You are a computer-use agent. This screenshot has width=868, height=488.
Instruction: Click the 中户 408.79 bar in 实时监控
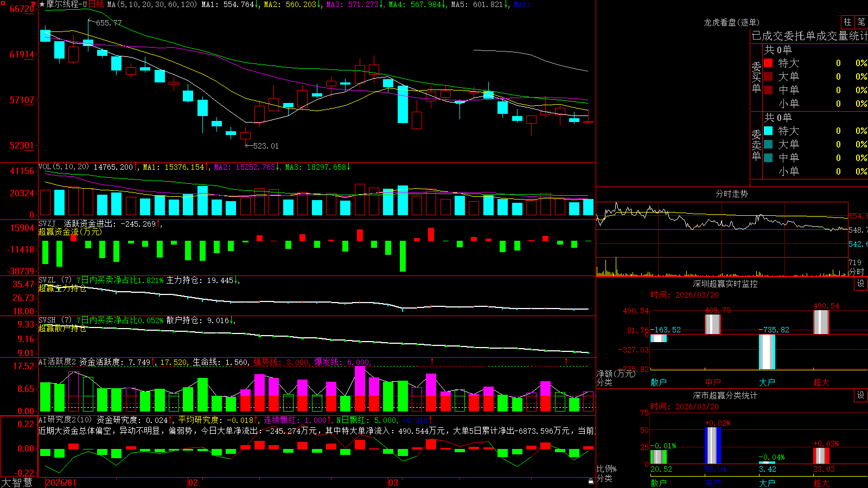pyautogui.click(x=713, y=324)
